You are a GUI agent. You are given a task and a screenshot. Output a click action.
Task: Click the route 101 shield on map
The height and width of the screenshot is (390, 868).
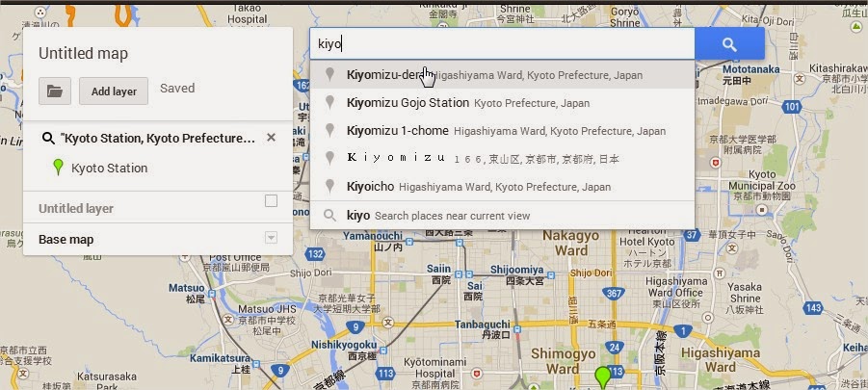(x=792, y=105)
